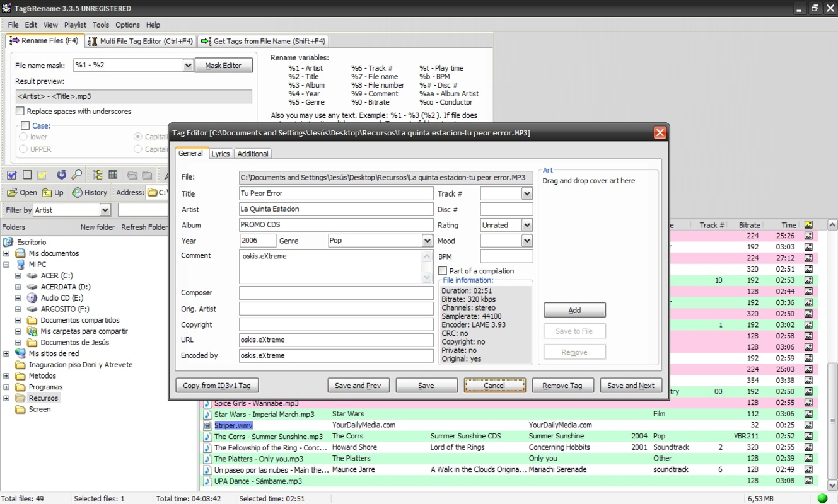Switch to the Additional tab
838x504 pixels.
click(x=253, y=154)
